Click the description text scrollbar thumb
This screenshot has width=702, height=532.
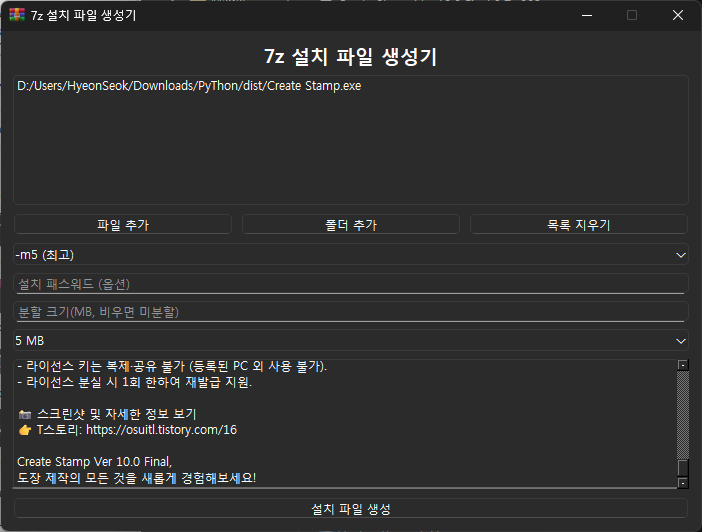point(683,468)
